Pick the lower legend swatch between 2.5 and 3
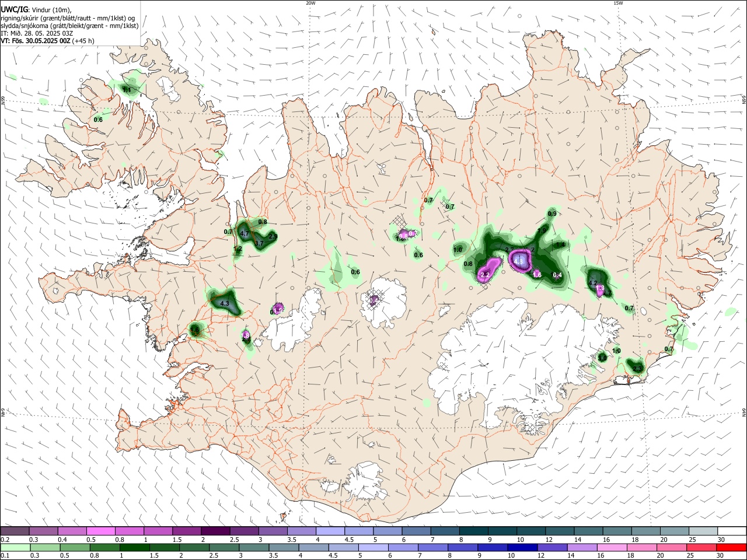747x560 pixels. pos(224,548)
